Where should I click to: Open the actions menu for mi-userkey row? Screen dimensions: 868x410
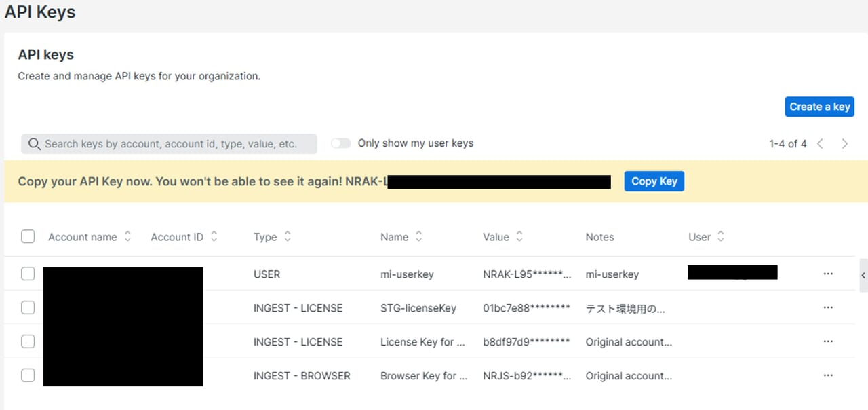click(x=827, y=274)
